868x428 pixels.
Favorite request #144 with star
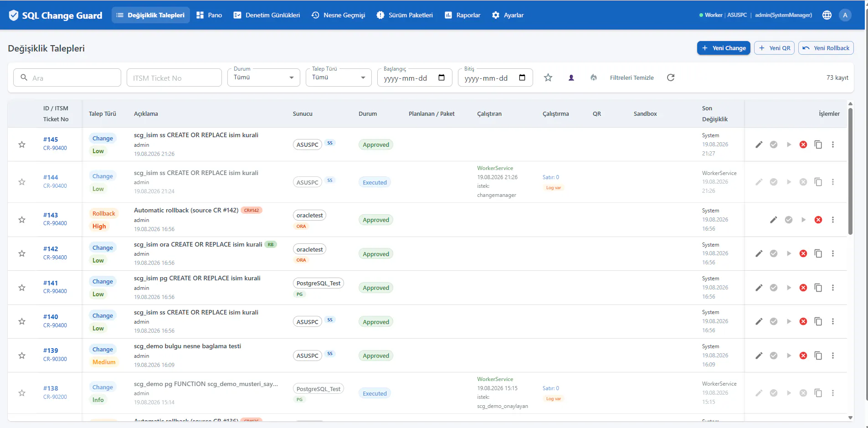22,182
